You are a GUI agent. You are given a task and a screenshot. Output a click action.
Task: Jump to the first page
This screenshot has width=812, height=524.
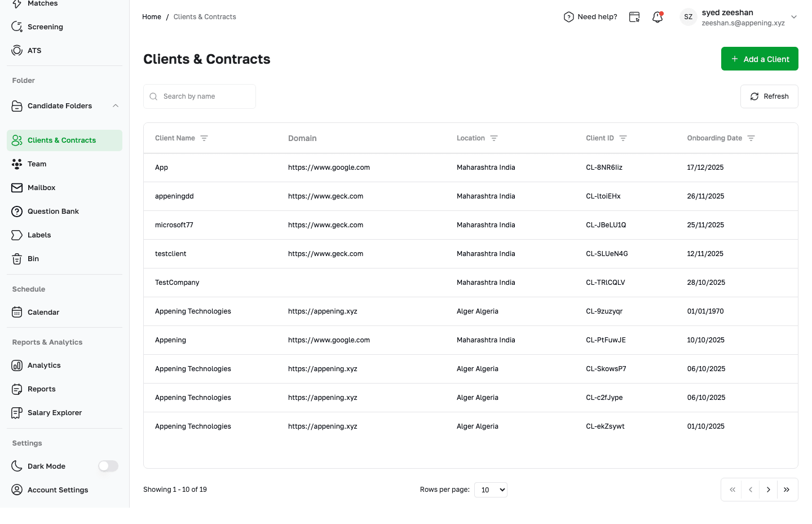pos(732,490)
